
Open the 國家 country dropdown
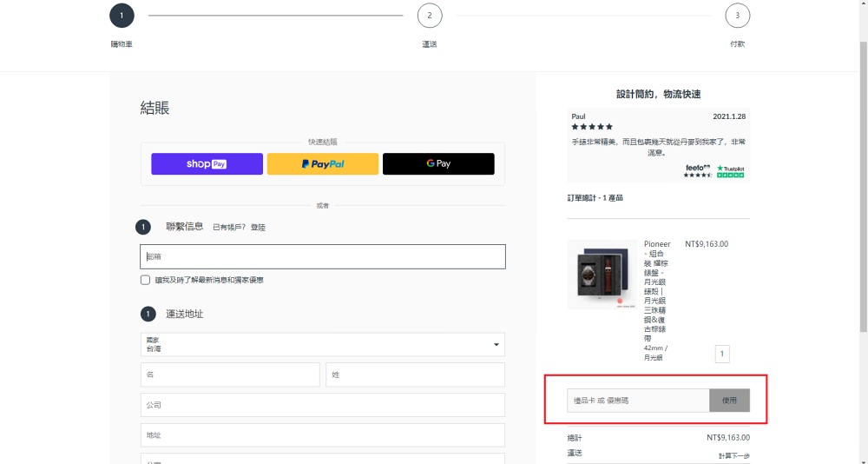click(x=323, y=344)
